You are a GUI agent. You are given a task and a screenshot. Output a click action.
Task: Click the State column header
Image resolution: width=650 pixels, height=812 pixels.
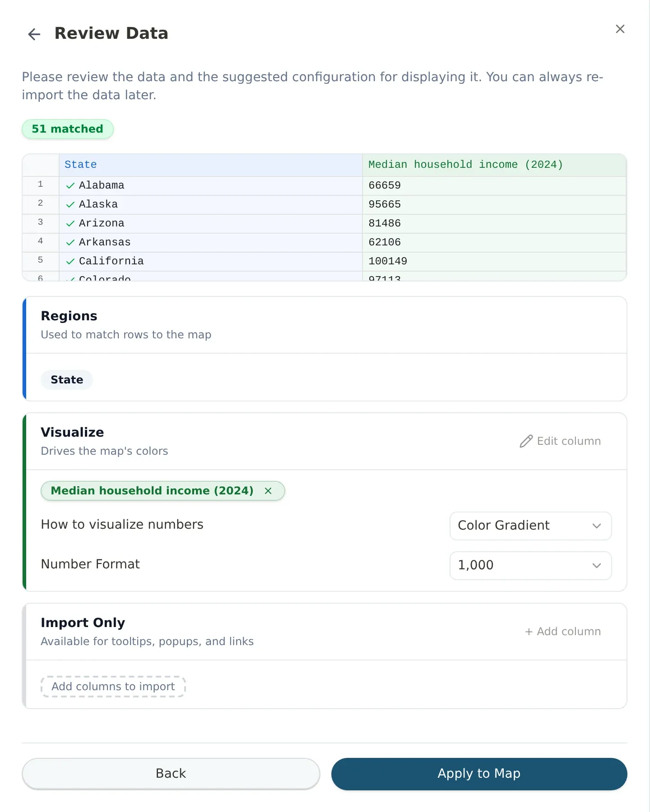tap(210, 165)
